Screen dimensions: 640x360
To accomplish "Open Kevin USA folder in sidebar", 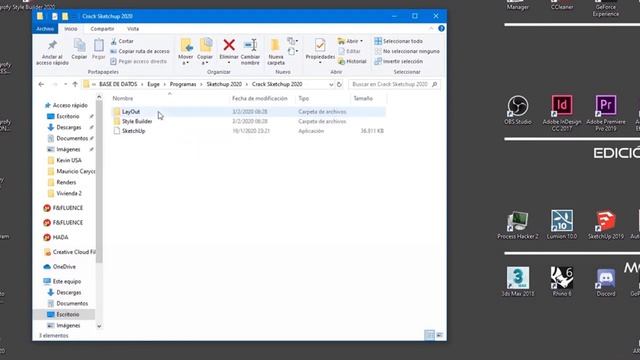I will pos(69,160).
